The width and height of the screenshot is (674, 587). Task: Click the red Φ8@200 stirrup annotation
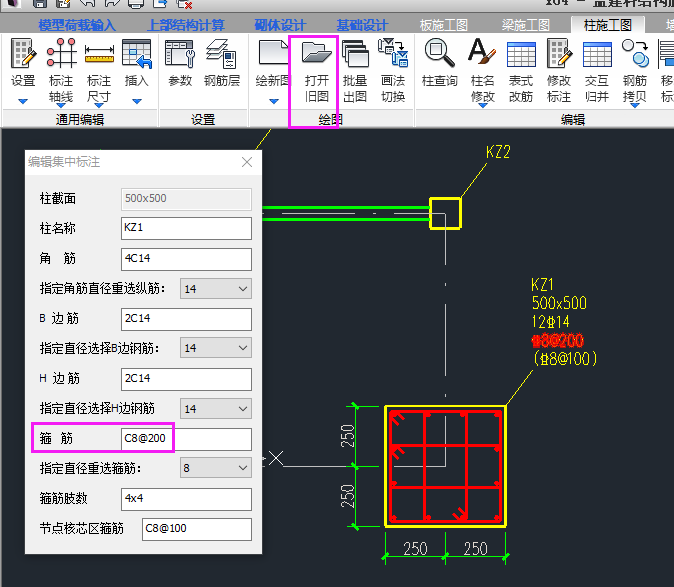coord(558,340)
